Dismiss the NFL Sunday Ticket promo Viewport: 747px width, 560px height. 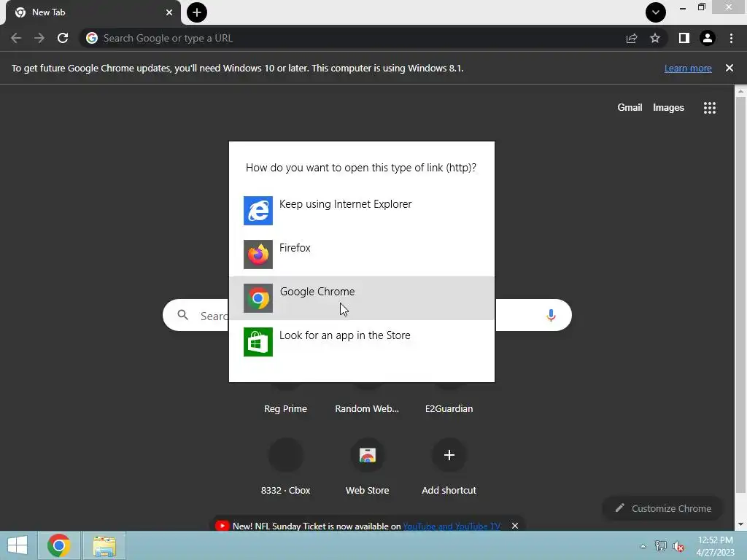515,526
